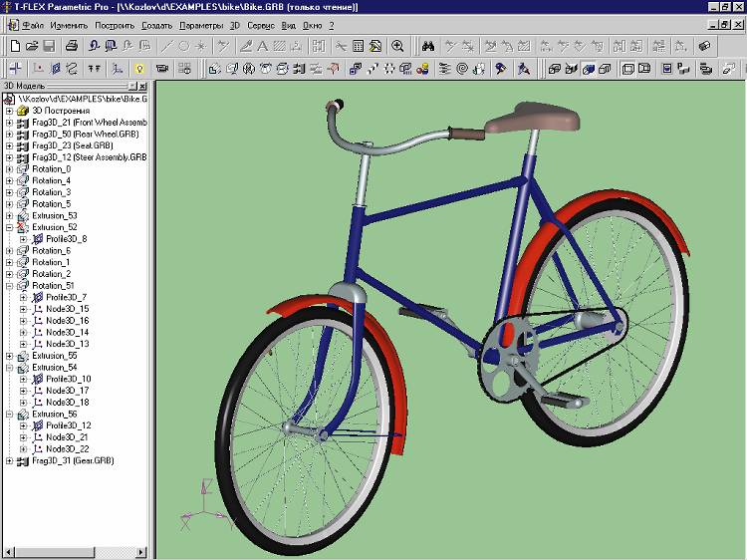747x560 pixels.
Task: Select the Rotation_0 tree item
Action: click(52, 169)
